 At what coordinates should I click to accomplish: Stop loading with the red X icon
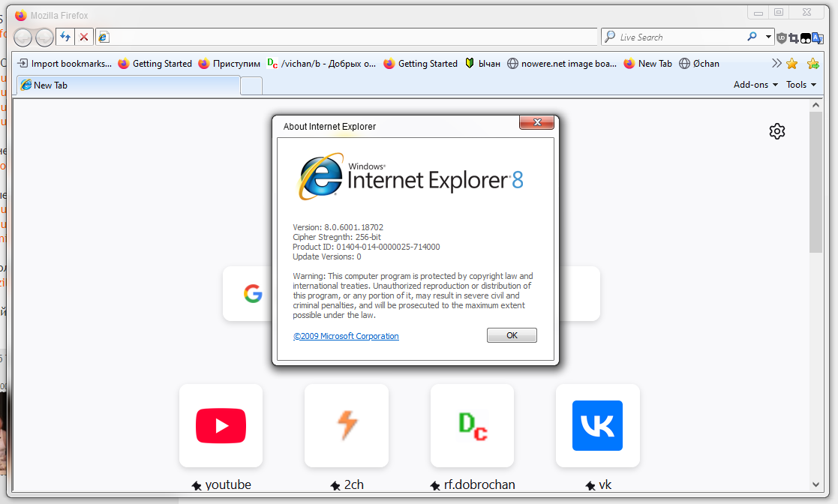84,37
